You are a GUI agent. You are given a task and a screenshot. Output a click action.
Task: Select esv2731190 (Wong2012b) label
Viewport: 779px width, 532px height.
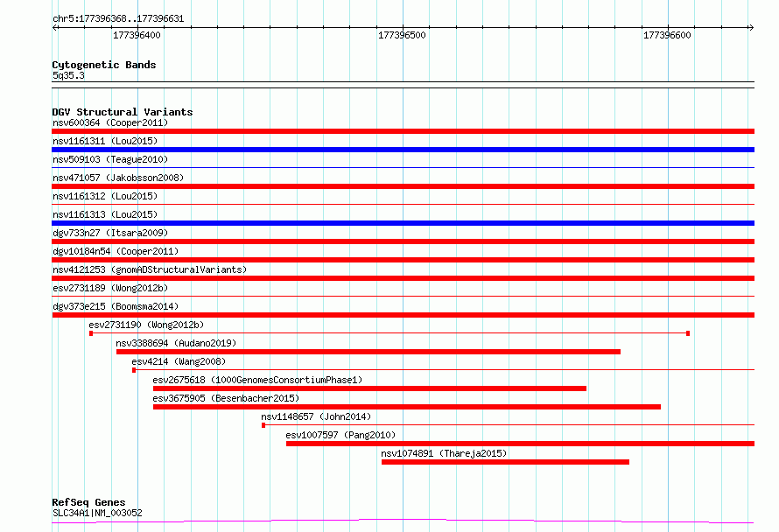click(x=146, y=325)
